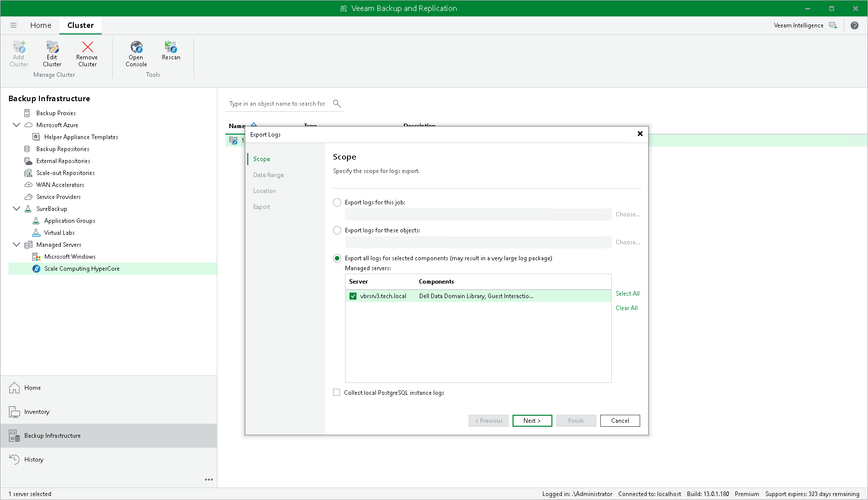Viewport: 868px width, 500px height.
Task: Click the Service Providers icon
Action: coord(28,197)
